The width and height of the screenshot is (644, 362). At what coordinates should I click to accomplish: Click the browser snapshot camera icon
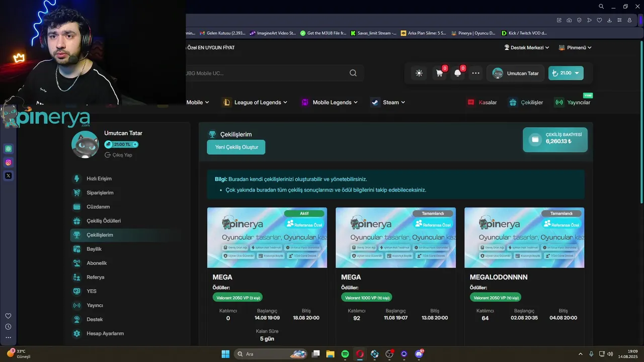click(x=569, y=20)
